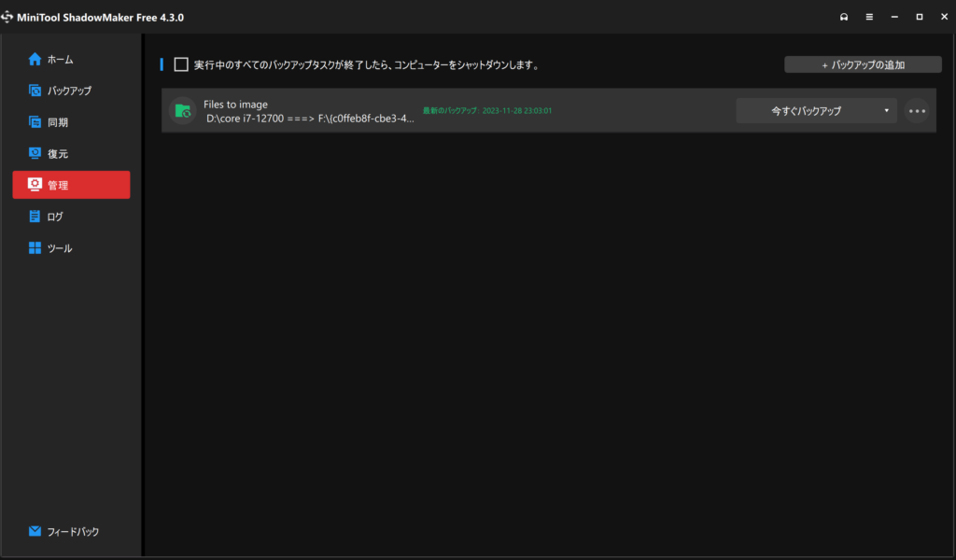956x560 pixels.
Task: Enable shutdown after backup tasks checkbox
Action: (181, 65)
